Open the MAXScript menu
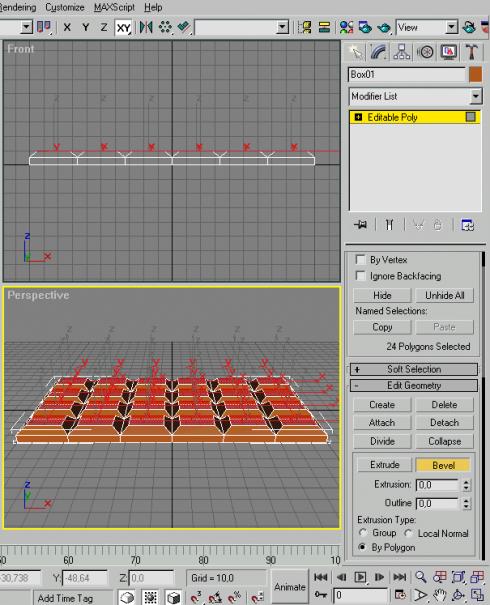 pyautogui.click(x=114, y=7)
